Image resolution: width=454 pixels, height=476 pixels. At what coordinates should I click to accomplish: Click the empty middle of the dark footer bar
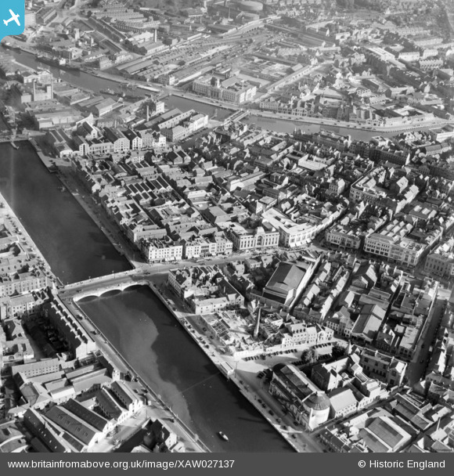point(296,463)
